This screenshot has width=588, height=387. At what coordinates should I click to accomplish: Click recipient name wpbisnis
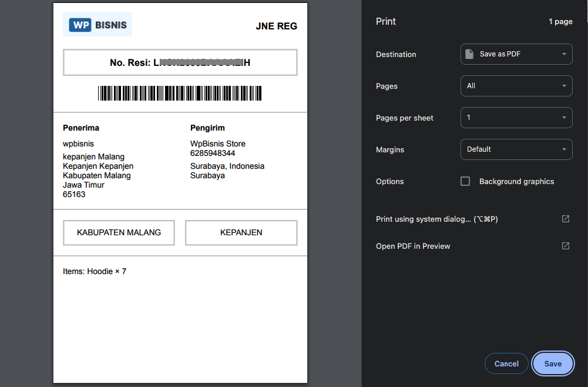click(x=78, y=144)
